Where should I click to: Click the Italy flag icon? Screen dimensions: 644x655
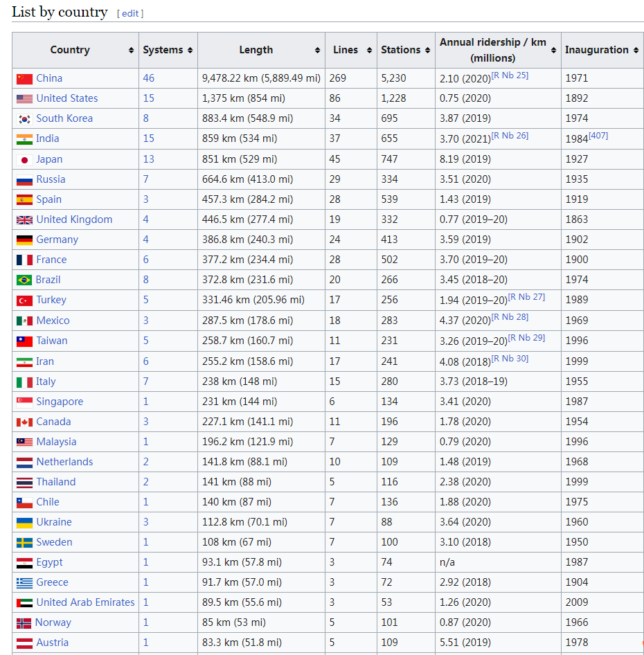(x=24, y=382)
